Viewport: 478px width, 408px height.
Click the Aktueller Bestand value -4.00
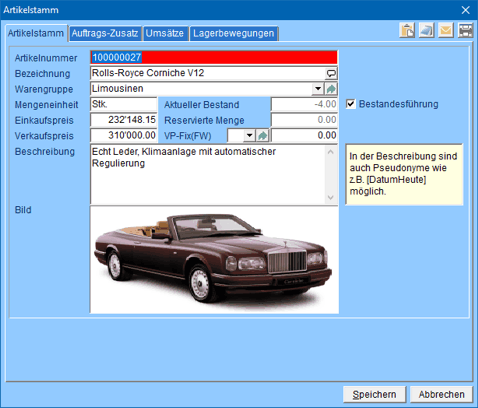[304, 104]
